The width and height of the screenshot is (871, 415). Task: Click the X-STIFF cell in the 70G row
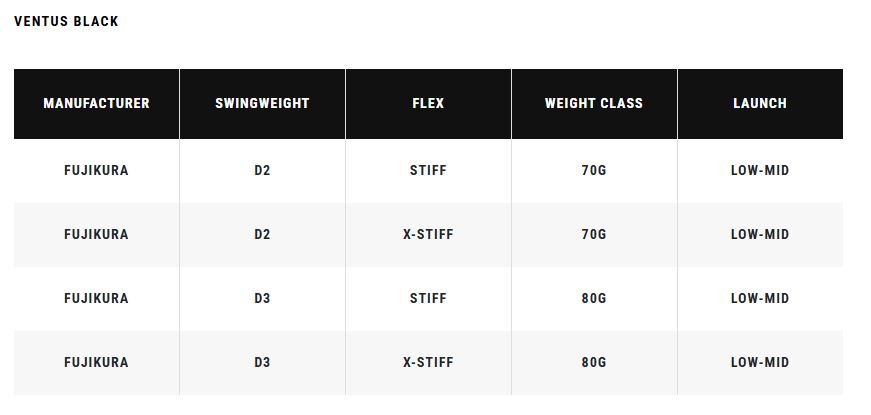[x=428, y=234]
